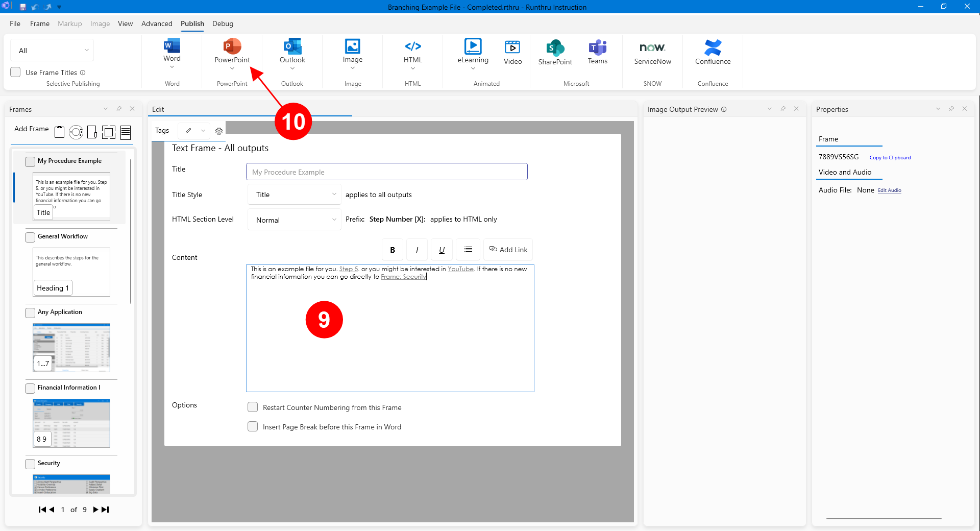Image resolution: width=980 pixels, height=531 pixels.
Task: Open the Tags settings gear icon
Action: (219, 131)
